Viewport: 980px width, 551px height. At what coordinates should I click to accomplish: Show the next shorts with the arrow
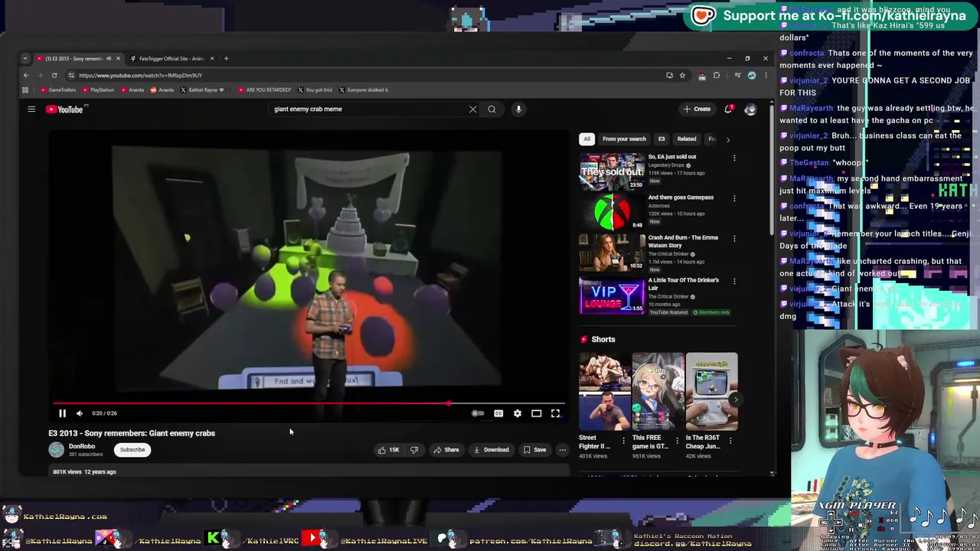[735, 399]
